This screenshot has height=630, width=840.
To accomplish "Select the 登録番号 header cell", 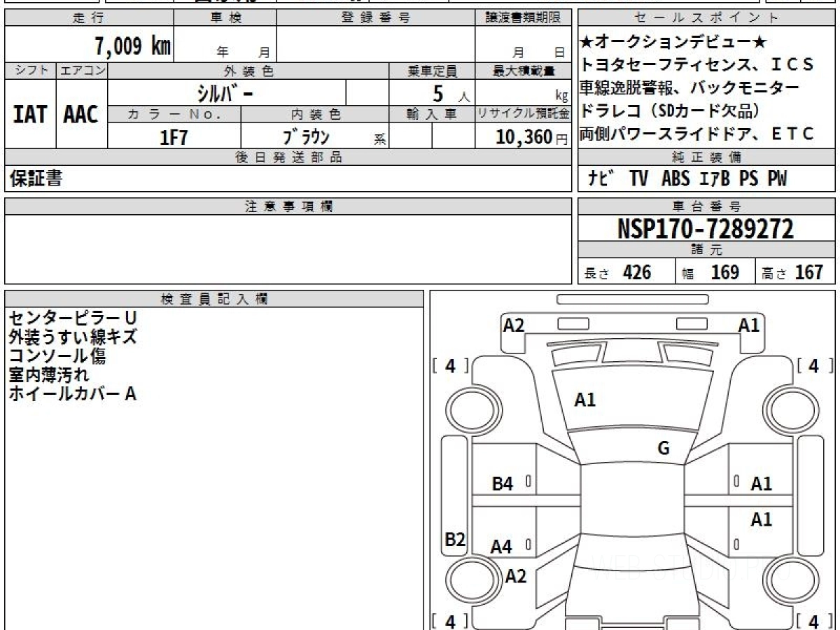I will [376, 18].
